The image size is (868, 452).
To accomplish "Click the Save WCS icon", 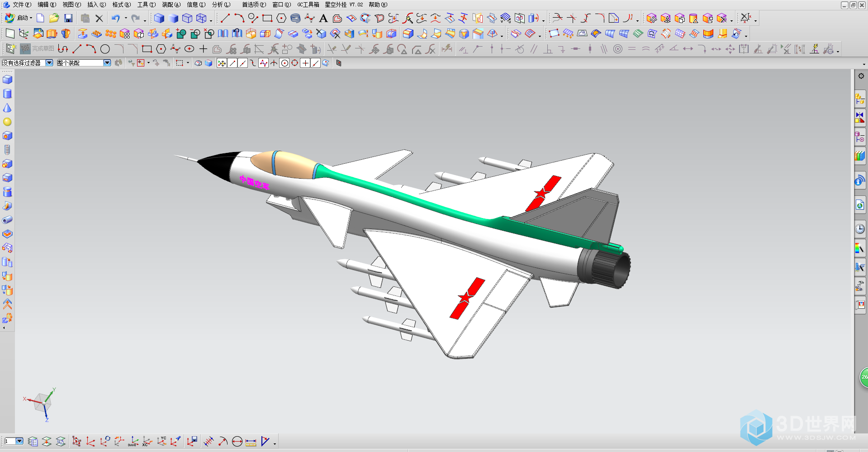I will (192, 441).
